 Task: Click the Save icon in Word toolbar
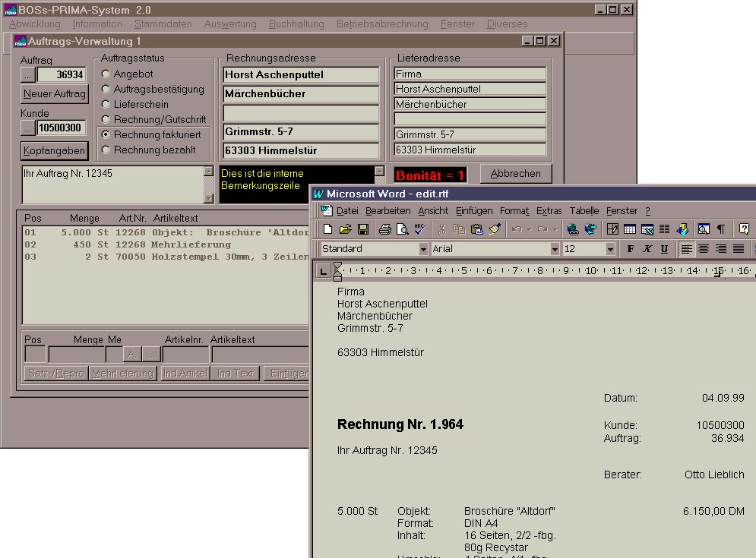click(363, 229)
